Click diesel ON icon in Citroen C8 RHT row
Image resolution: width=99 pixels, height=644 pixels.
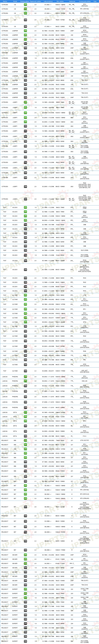coord(25,20)
